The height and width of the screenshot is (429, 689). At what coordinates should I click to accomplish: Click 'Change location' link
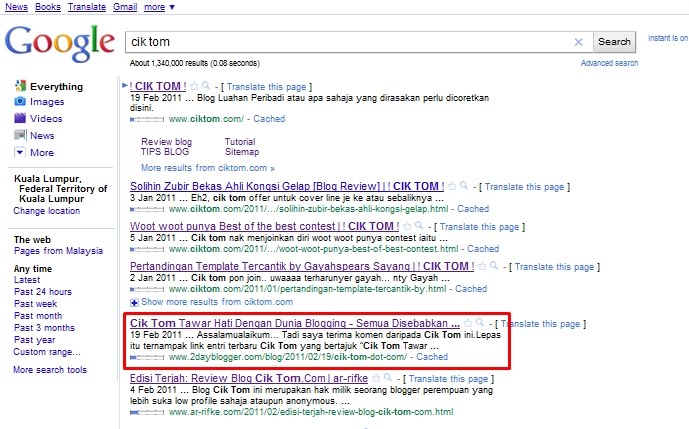tap(47, 211)
